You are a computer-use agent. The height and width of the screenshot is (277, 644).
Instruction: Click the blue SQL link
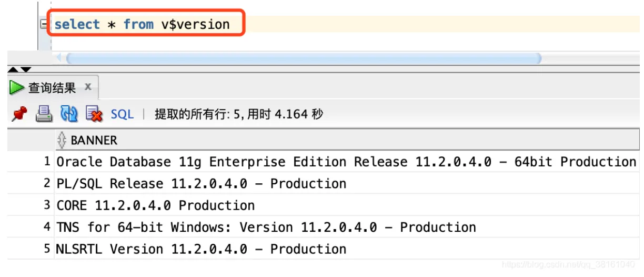point(122,114)
